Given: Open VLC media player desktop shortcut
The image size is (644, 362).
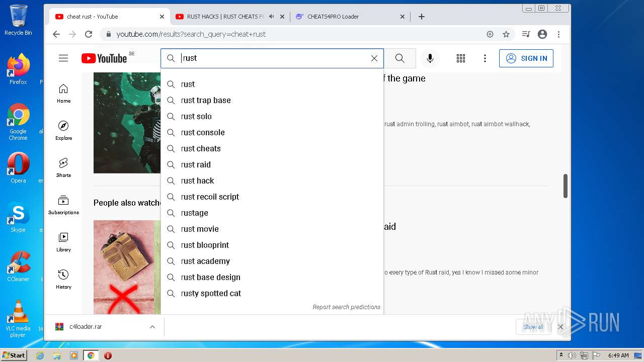Looking at the screenshot, I should 18,319.
